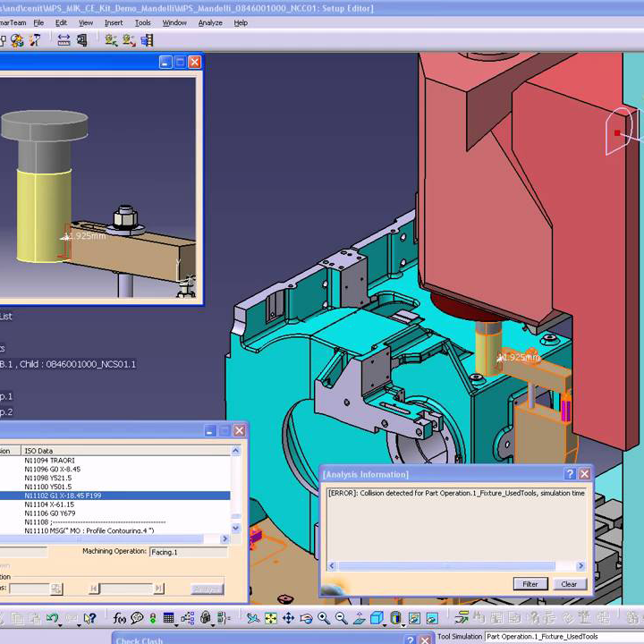Select the Pan view tool
644x644 pixels.
(x=289, y=618)
